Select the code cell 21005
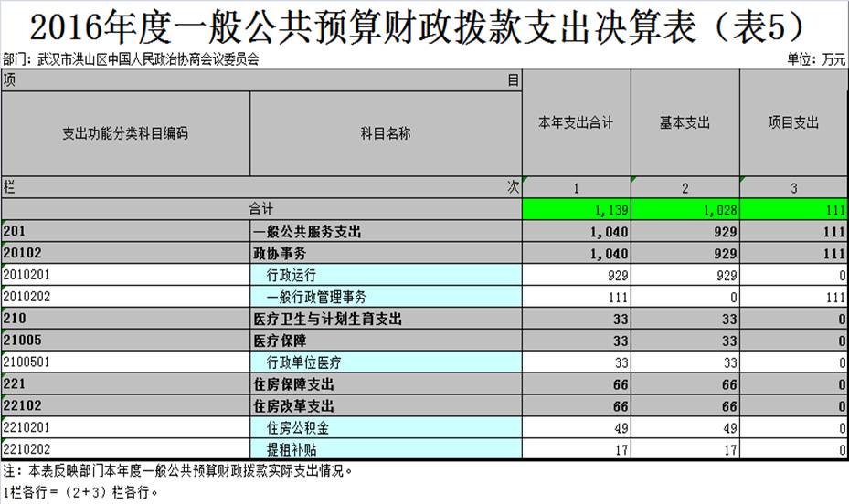 pyautogui.click(x=125, y=341)
